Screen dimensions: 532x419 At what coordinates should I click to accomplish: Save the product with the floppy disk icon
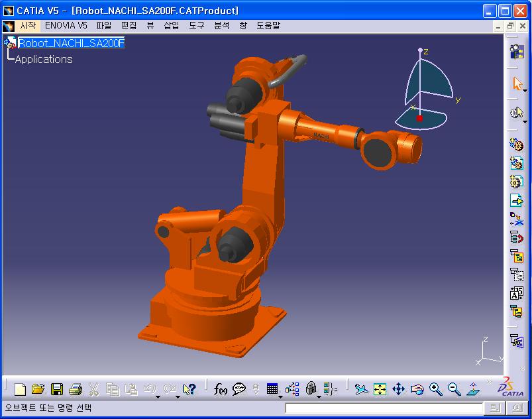click(57, 389)
